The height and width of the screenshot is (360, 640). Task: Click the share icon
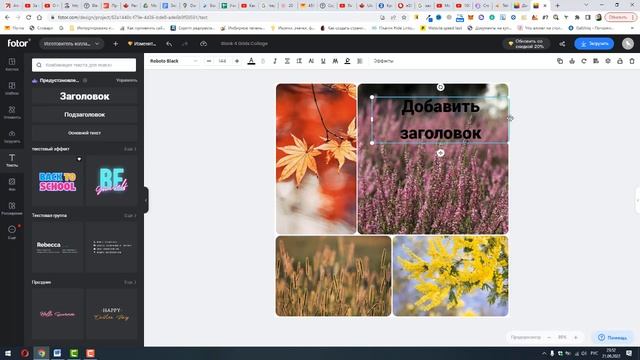(562, 44)
